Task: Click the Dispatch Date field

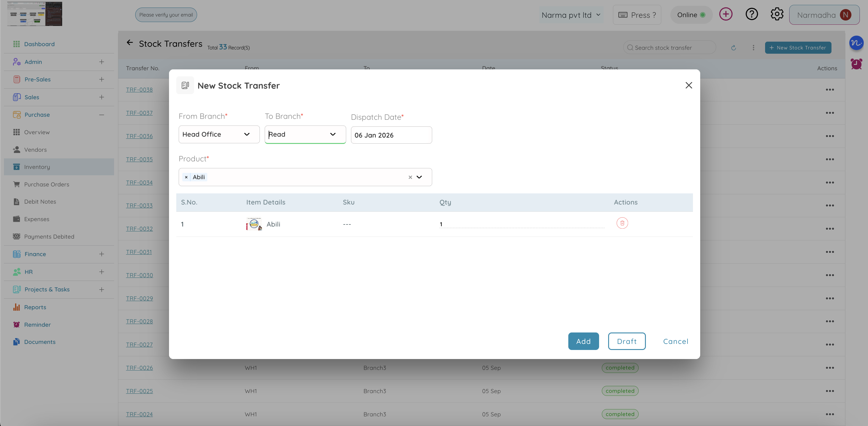Action: pos(391,135)
